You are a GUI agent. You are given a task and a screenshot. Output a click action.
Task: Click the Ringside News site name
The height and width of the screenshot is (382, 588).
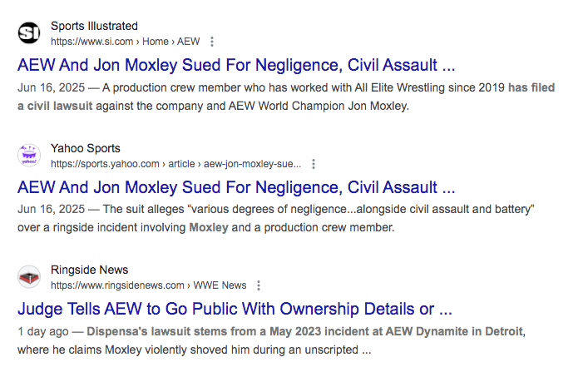point(89,270)
